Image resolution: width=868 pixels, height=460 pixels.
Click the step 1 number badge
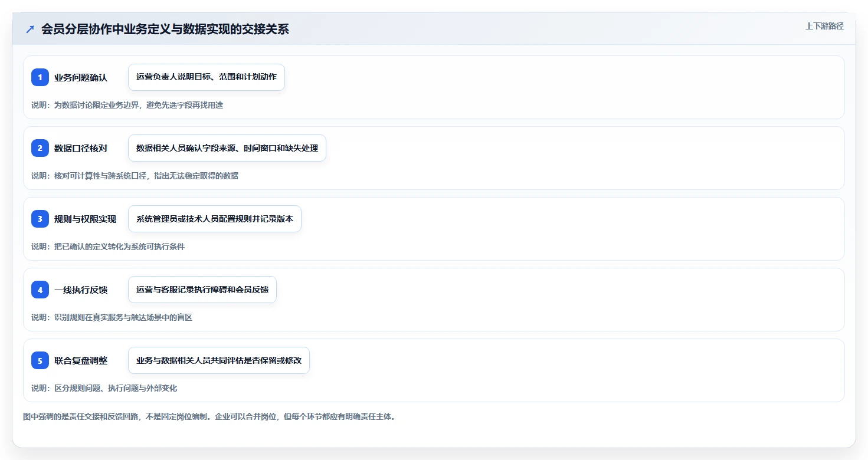(x=40, y=77)
